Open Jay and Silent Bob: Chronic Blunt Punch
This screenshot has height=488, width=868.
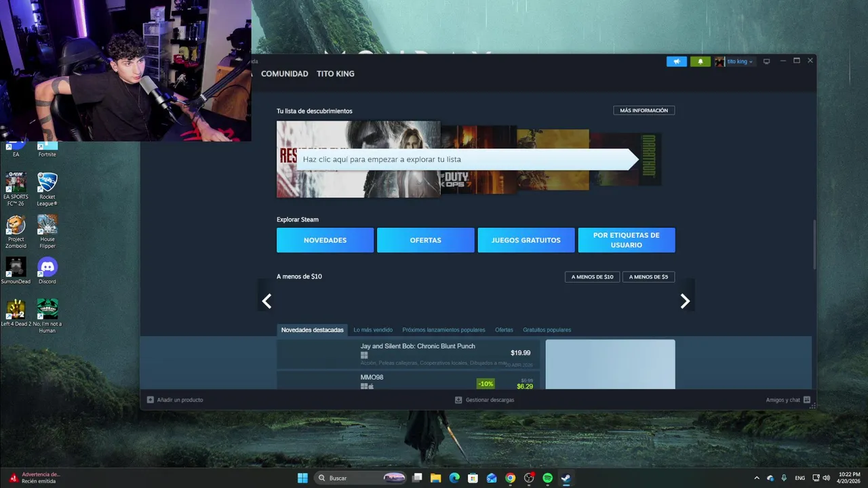408,354
